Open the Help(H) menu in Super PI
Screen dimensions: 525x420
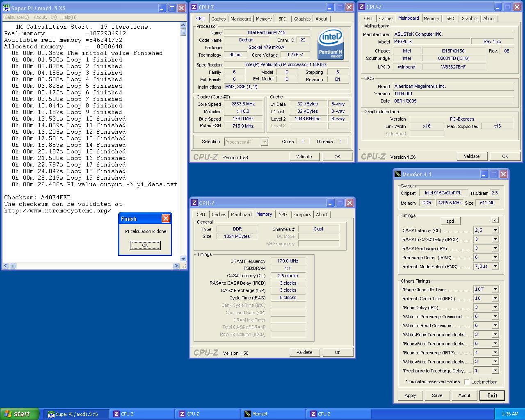coord(69,17)
